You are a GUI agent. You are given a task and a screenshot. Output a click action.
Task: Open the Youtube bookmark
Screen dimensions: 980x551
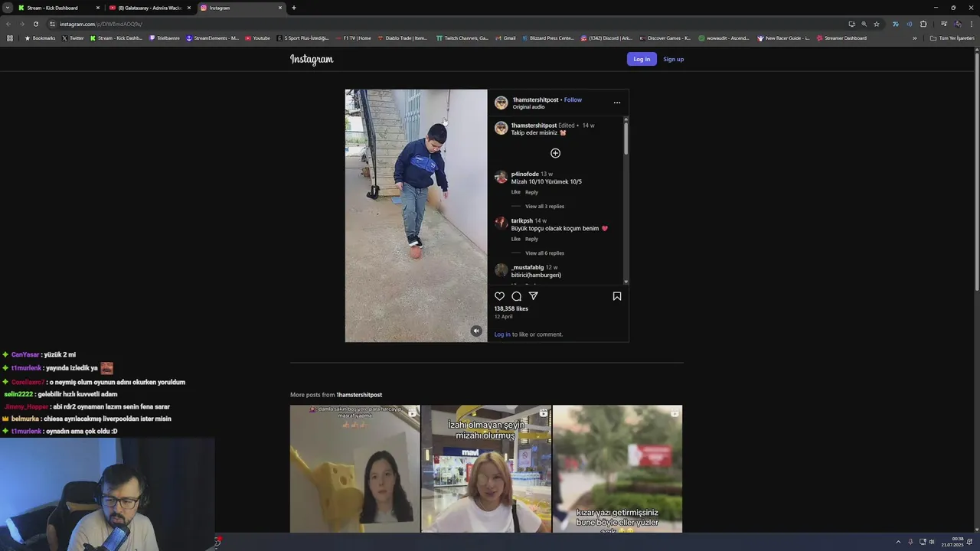[x=257, y=38]
